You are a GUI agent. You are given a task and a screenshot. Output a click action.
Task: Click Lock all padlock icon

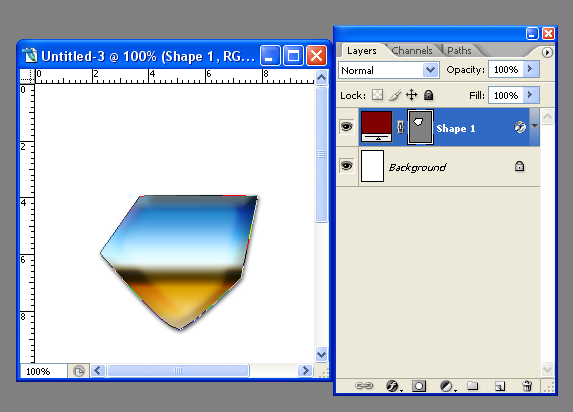[428, 95]
